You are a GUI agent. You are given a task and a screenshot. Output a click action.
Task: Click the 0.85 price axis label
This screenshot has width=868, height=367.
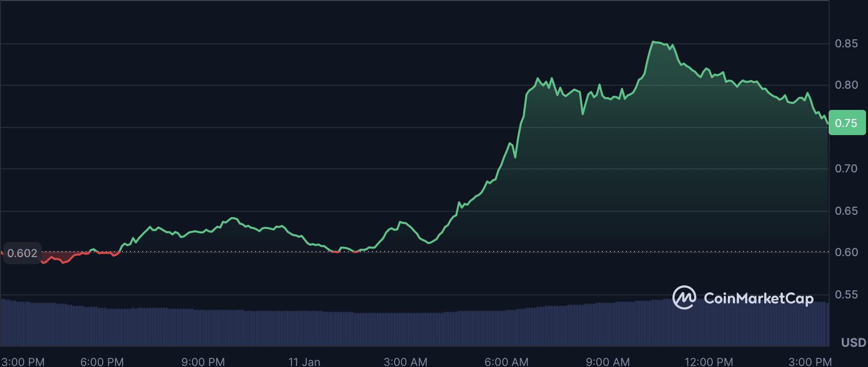tap(846, 44)
